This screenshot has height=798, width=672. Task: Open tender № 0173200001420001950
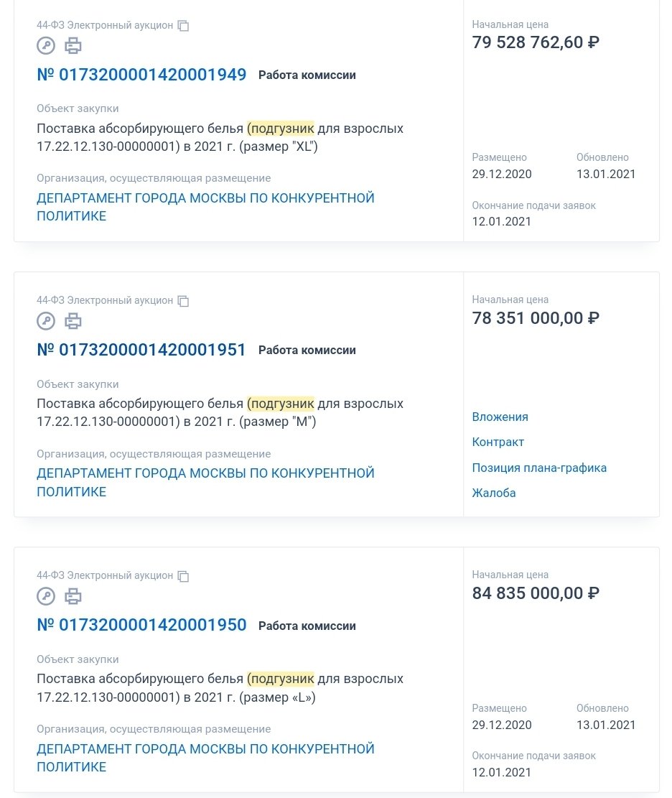(x=141, y=625)
